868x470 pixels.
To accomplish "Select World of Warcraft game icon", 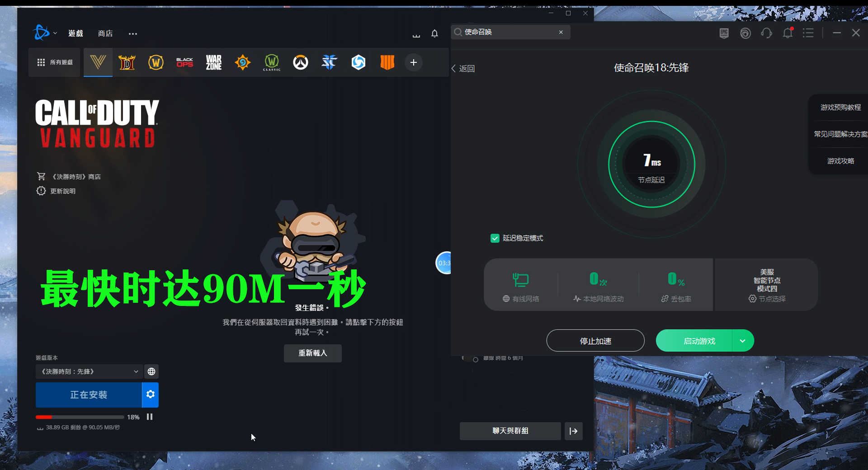I will coord(156,62).
